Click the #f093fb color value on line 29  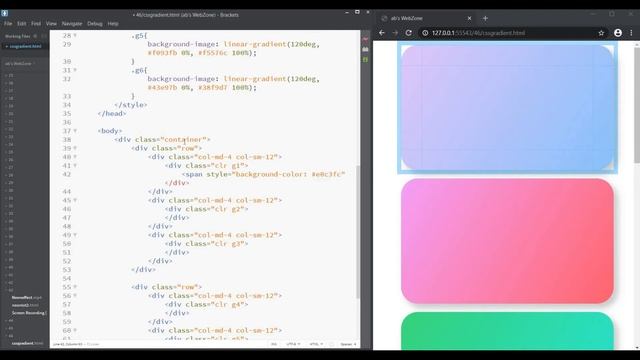point(162,53)
